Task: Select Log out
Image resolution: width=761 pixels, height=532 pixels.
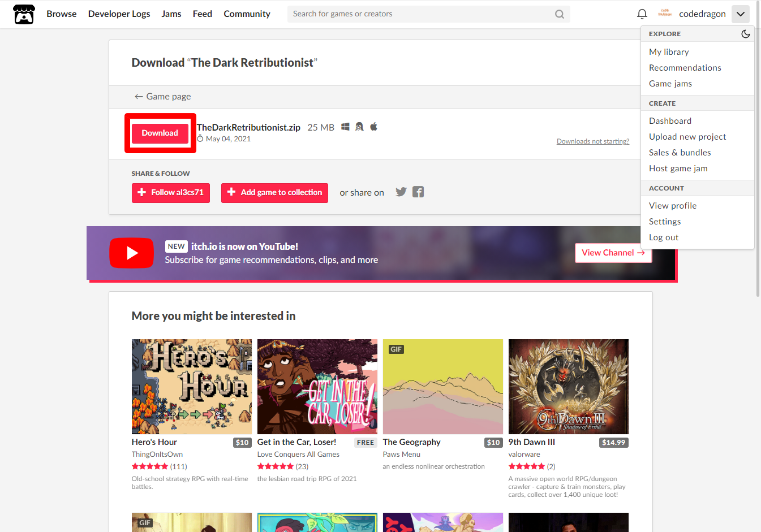Action: (x=664, y=237)
